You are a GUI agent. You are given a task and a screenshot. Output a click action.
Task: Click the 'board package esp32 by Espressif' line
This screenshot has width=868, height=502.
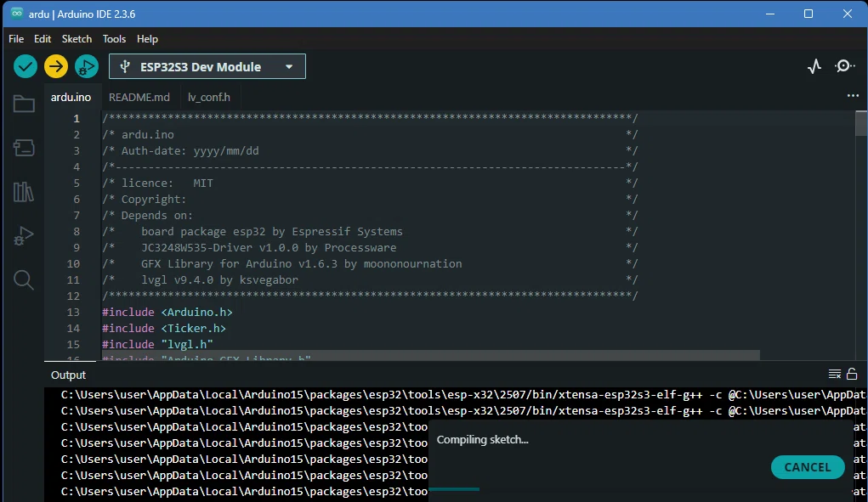click(x=370, y=231)
